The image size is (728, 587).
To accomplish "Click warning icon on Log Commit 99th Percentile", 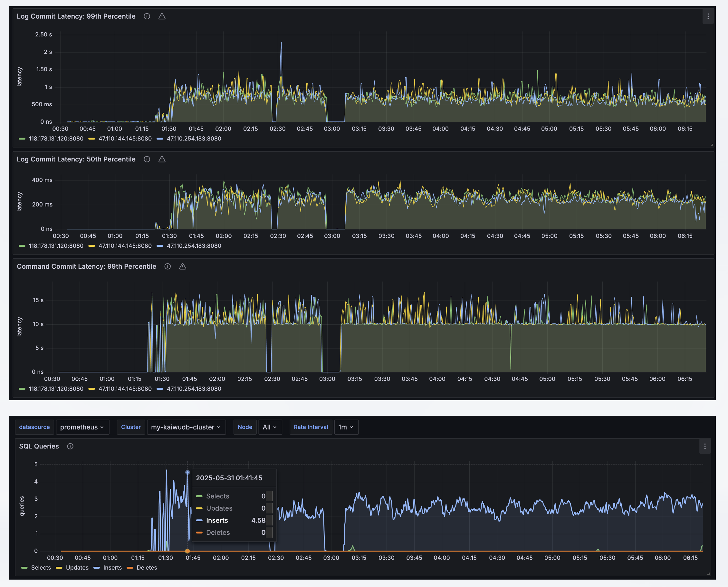I will 162,16.
